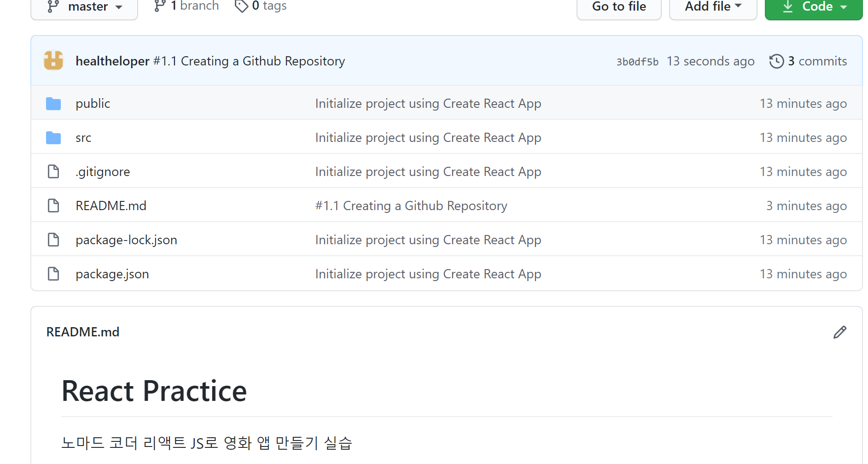Screen dimensions: 868x464
Task: Click the src folder icon
Action: [53, 138]
